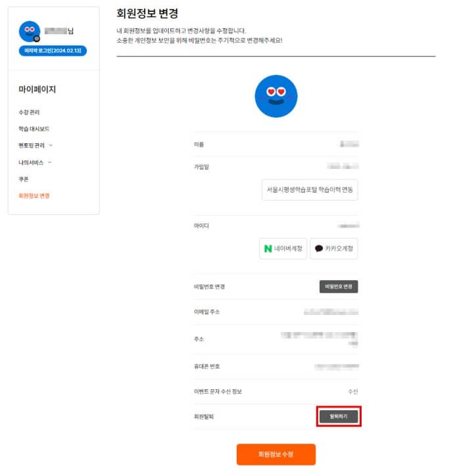Viewport: 455px width, 476px height.
Task: Open 쿠폰 menu item
Action: pyautogui.click(x=24, y=179)
